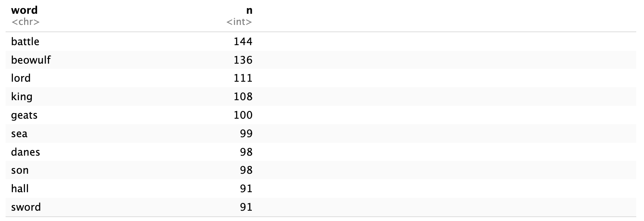The image size is (644, 221).
Task: Select the "king" word cell
Action: point(22,97)
